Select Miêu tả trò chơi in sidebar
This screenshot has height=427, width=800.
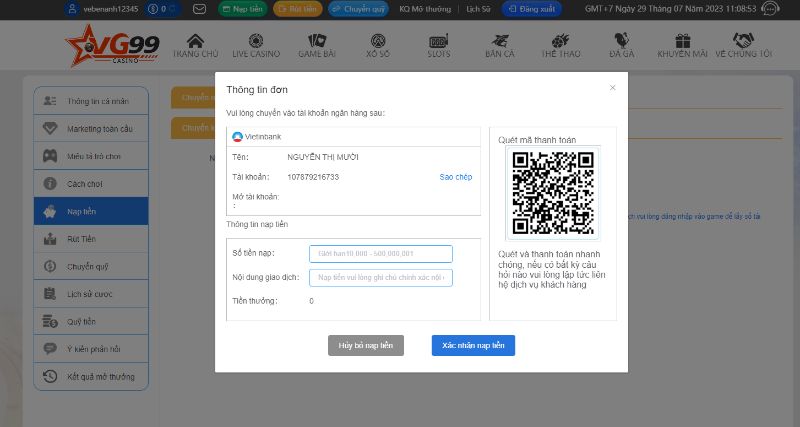click(91, 156)
